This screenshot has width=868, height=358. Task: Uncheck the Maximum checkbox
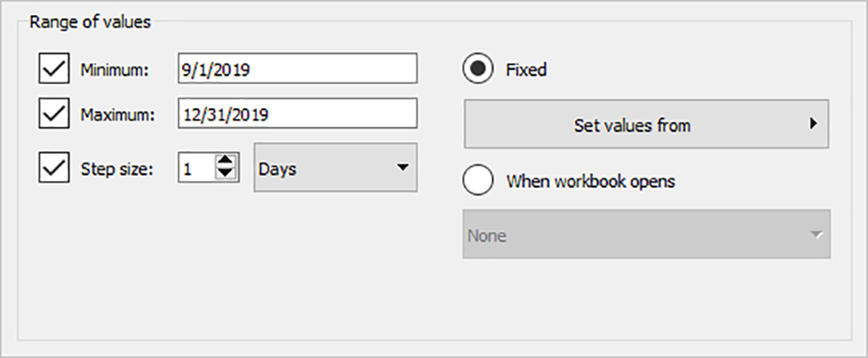pos(53,114)
